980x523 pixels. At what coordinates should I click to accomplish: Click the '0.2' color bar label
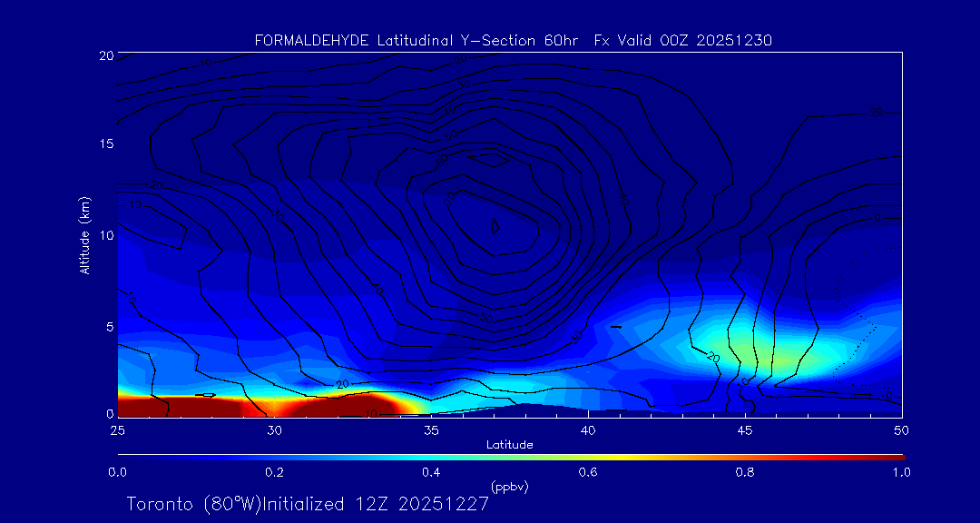(x=274, y=473)
